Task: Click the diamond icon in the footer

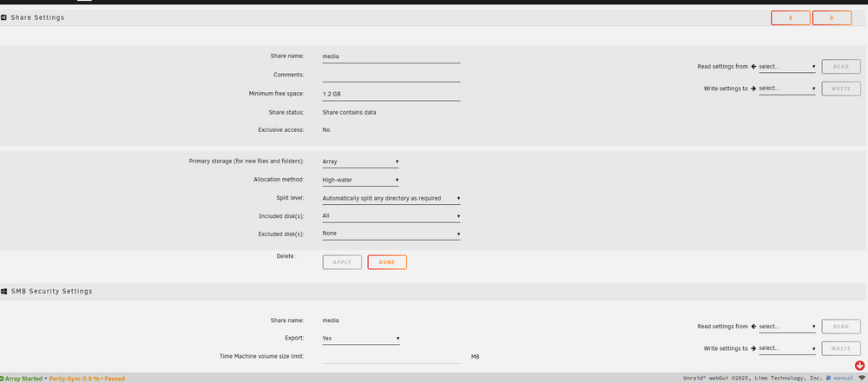Action: (x=861, y=378)
